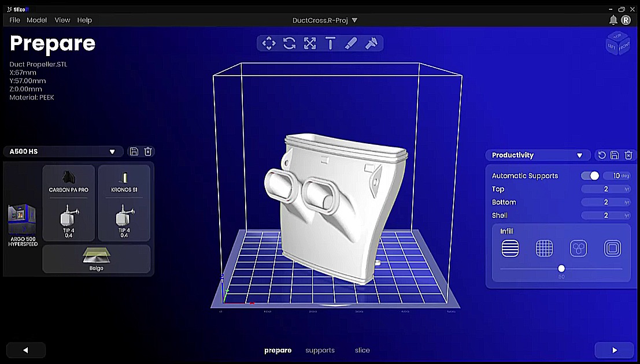Expand the A500 HS printer dropdown
Image resolution: width=640 pixels, height=364 pixels.
[112, 152]
